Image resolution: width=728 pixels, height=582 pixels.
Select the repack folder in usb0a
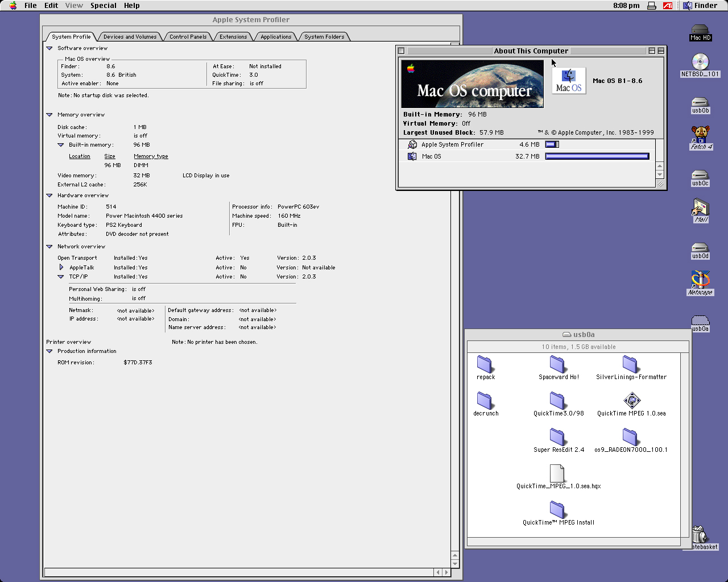[x=485, y=364]
